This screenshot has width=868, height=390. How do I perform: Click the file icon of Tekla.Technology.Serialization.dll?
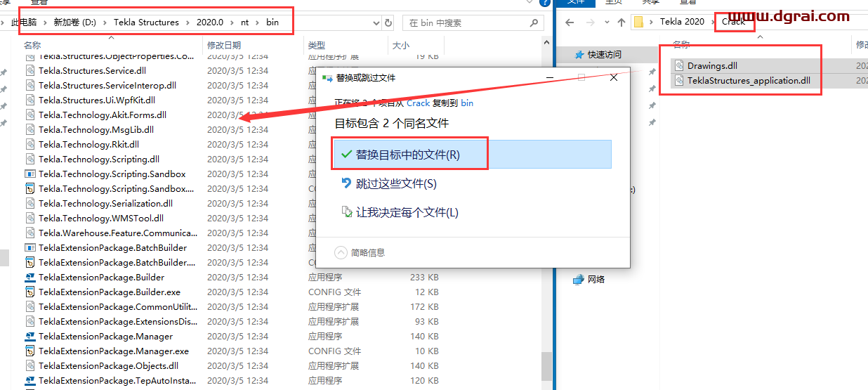point(30,203)
